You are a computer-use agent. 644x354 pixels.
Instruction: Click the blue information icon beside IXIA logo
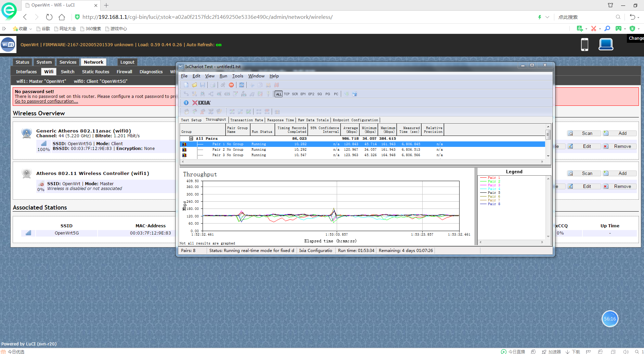186,103
